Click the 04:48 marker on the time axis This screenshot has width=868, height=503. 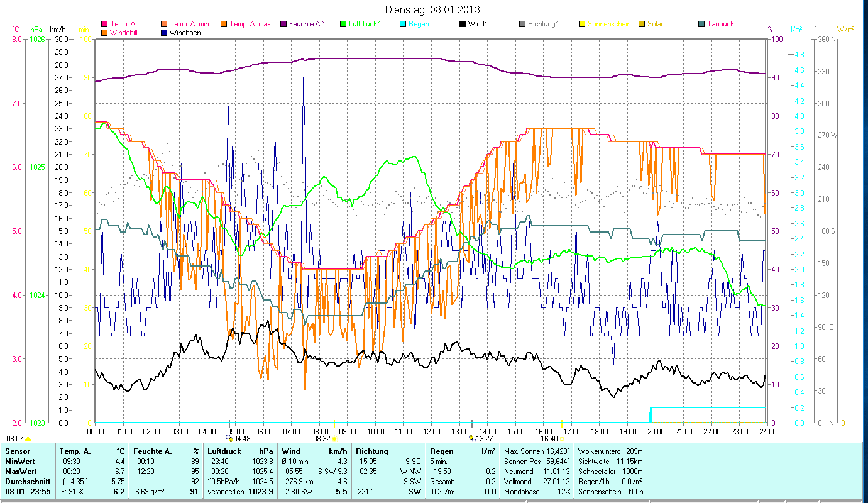pyautogui.click(x=241, y=439)
